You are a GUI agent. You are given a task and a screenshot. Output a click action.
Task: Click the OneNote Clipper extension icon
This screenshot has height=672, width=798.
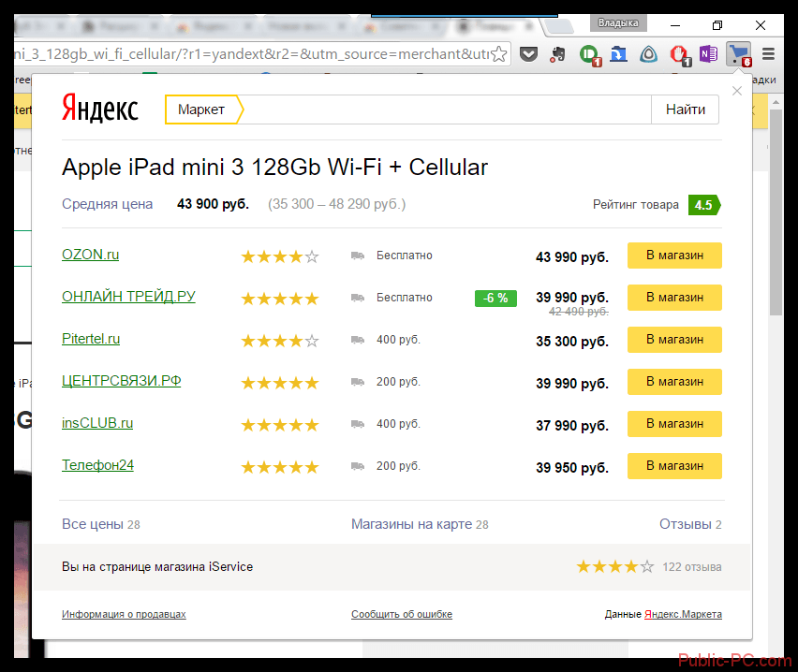pyautogui.click(x=708, y=53)
